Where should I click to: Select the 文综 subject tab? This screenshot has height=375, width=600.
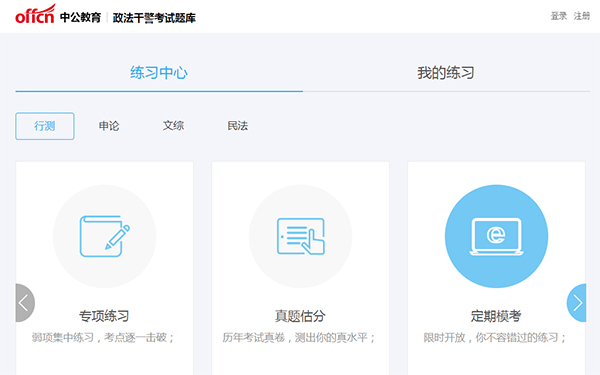pyautogui.click(x=173, y=126)
